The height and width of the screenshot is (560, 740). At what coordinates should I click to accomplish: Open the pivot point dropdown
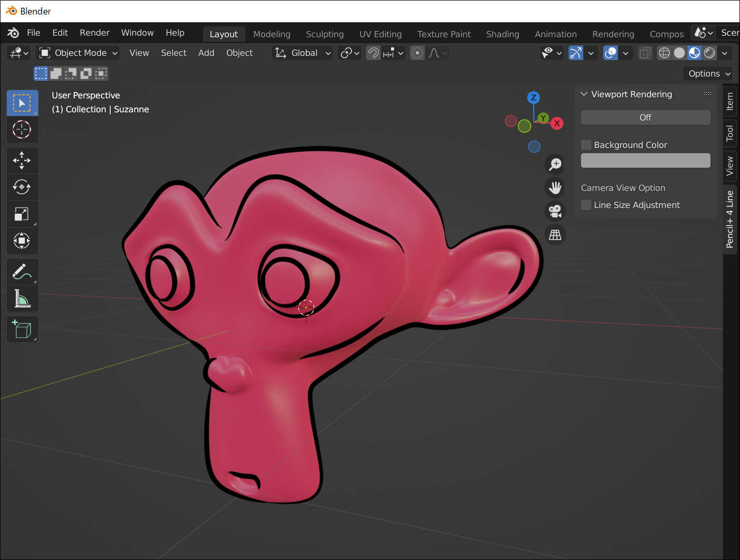coord(350,53)
